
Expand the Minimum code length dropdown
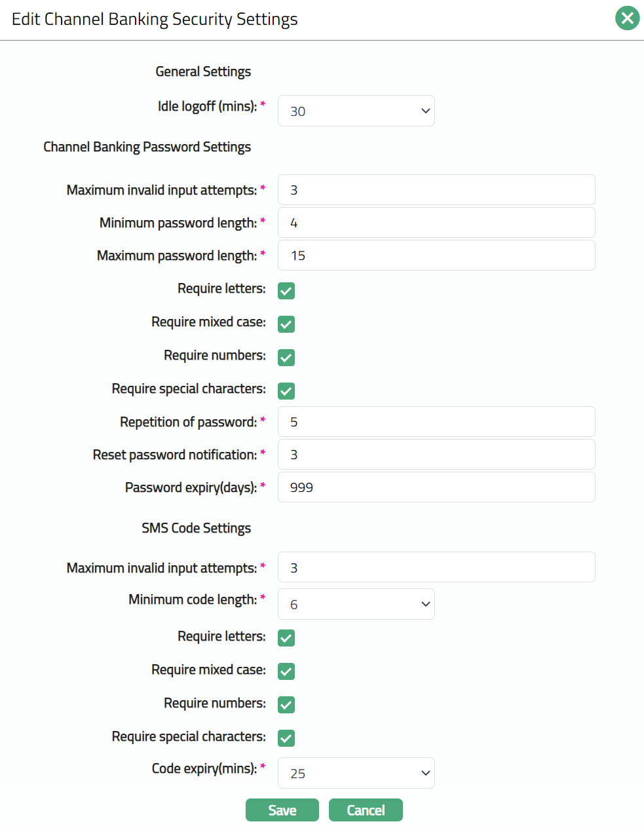(x=356, y=605)
